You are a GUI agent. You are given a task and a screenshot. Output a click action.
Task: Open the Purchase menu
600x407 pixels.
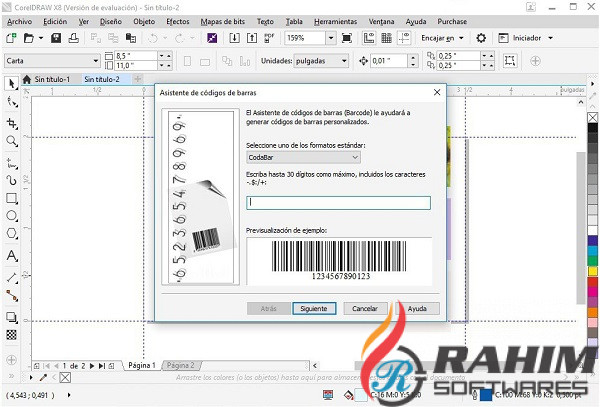pyautogui.click(x=452, y=22)
